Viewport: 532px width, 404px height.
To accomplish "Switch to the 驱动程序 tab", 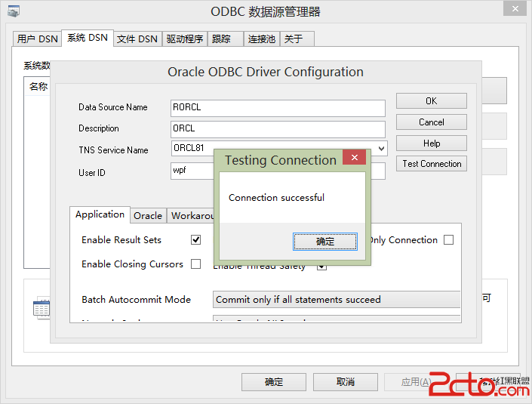I will pos(185,39).
